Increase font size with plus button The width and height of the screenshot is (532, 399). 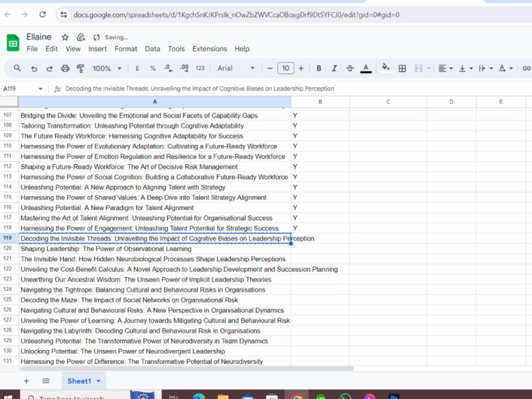click(x=301, y=68)
